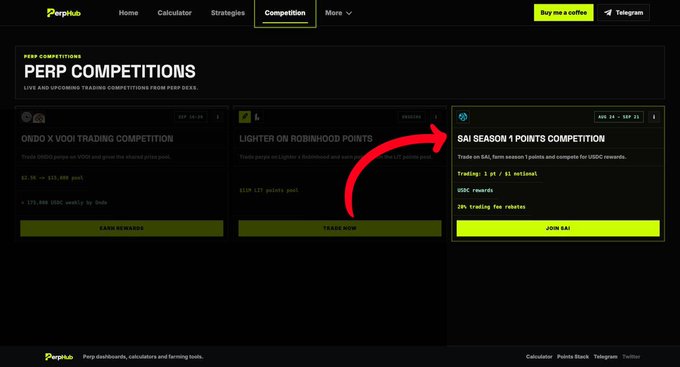
Task: Open the Calculator nav item
Action: point(174,13)
